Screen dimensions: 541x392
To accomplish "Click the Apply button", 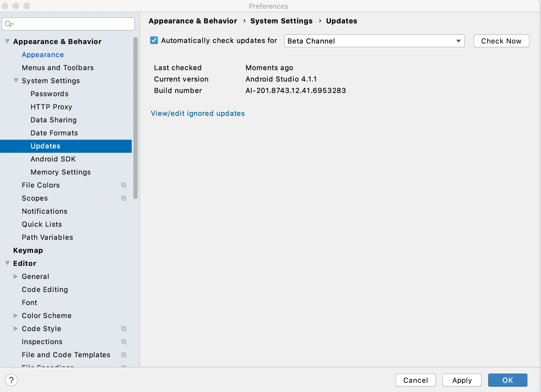I will click(x=462, y=380).
